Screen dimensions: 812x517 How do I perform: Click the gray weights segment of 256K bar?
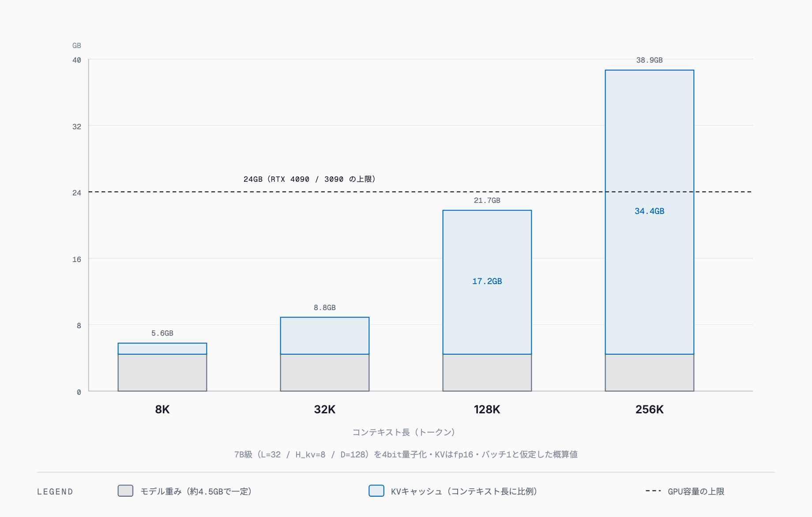[x=650, y=373]
